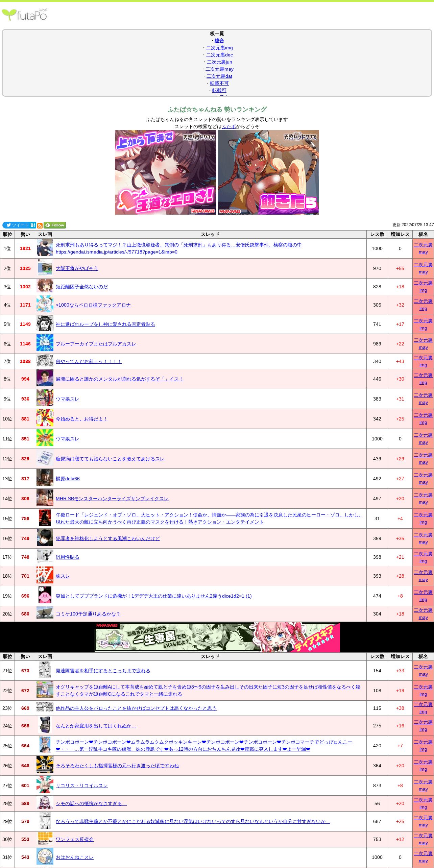Click the futaPo logo

(x=24, y=15)
